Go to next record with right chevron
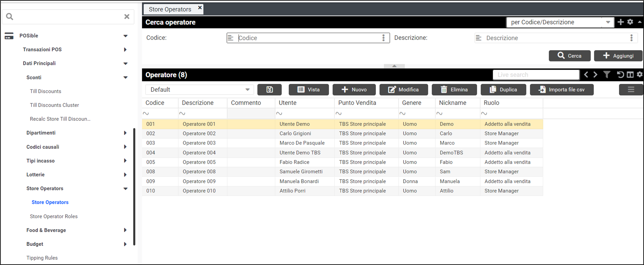 pyautogui.click(x=596, y=75)
